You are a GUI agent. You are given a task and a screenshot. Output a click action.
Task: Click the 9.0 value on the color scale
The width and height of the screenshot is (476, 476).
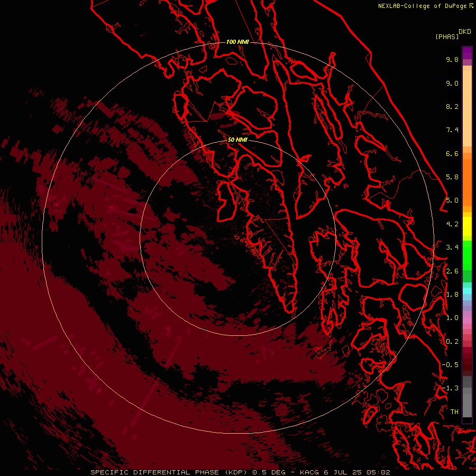coord(452,83)
